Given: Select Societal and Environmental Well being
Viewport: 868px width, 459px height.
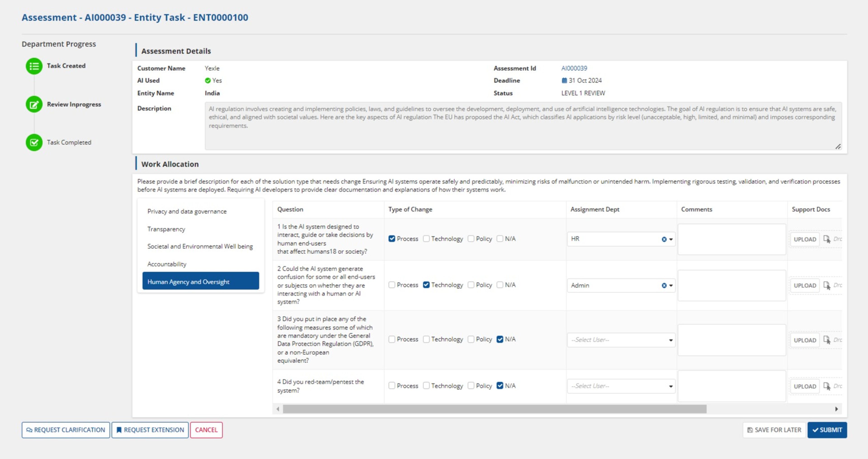Looking at the screenshot, I should pyautogui.click(x=200, y=246).
